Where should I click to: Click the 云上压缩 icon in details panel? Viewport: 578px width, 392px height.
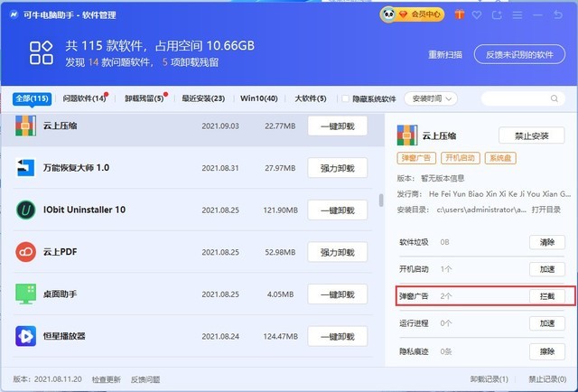pos(407,135)
